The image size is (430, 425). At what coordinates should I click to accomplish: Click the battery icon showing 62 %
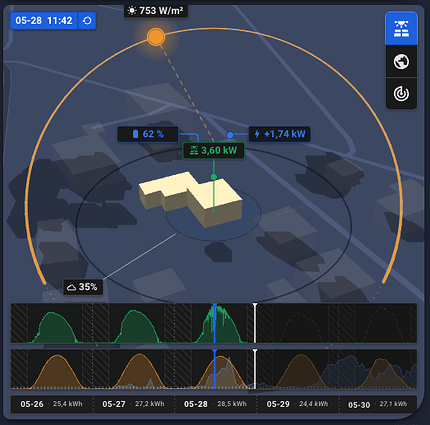[x=135, y=134]
